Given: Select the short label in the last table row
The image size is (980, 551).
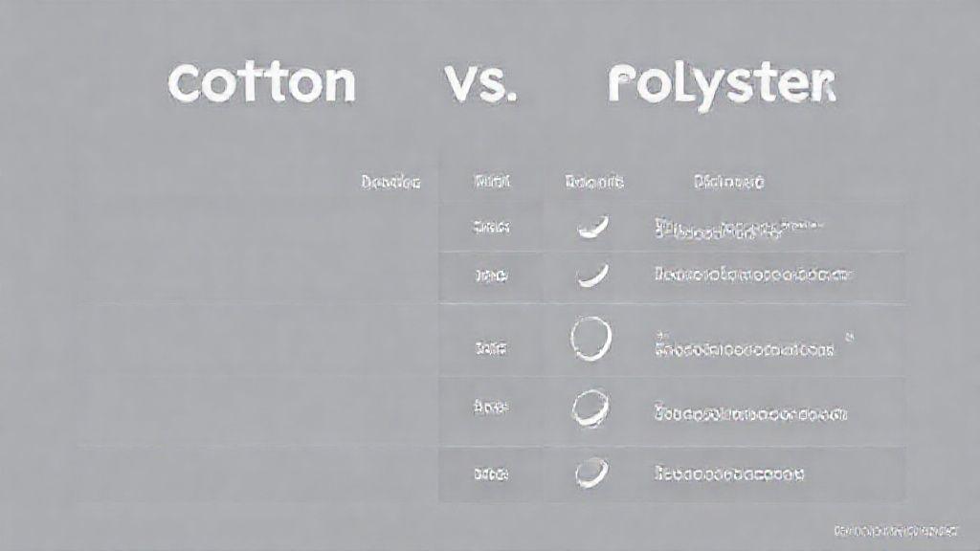Looking at the screenshot, I should coord(491,474).
